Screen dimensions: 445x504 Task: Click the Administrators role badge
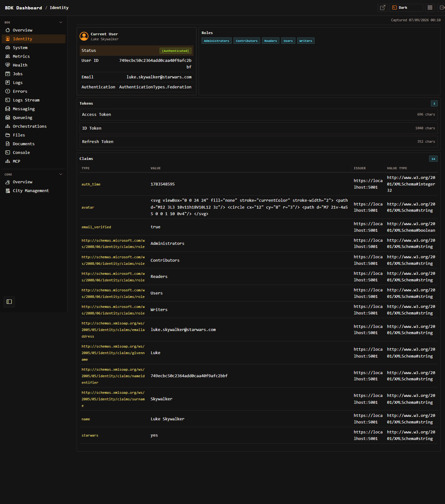pos(216,41)
